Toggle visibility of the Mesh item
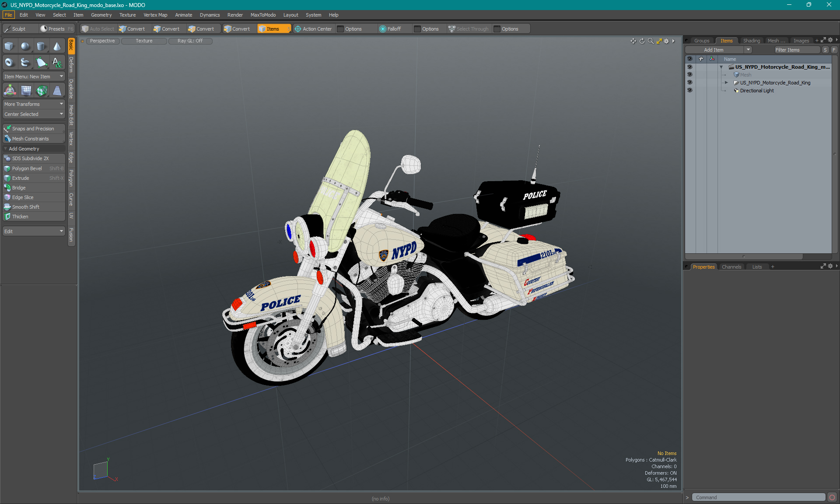Viewport: 840px width, 504px height. [689, 75]
